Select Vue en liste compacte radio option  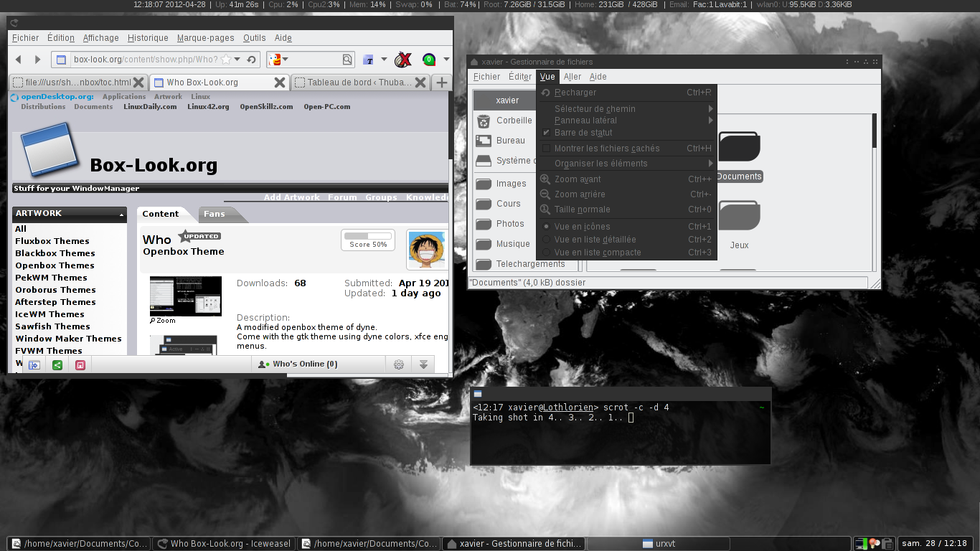(546, 253)
